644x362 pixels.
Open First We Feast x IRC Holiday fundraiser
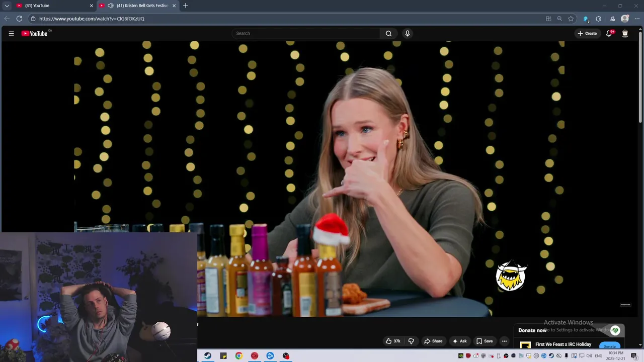coord(563,344)
